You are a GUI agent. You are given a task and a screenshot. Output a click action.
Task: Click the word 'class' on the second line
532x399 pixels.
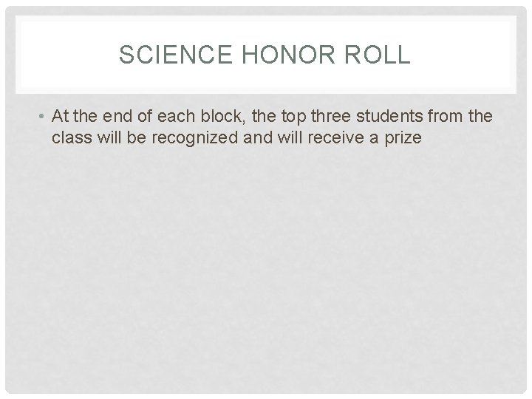(x=72, y=137)
